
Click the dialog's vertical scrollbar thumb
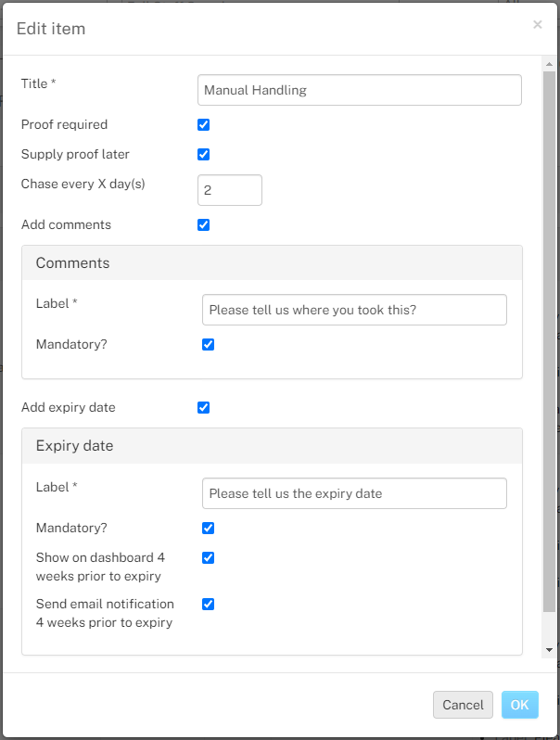tap(549, 341)
